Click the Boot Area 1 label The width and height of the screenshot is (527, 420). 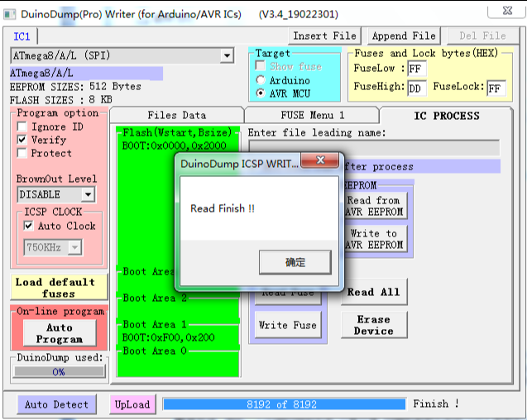155,325
